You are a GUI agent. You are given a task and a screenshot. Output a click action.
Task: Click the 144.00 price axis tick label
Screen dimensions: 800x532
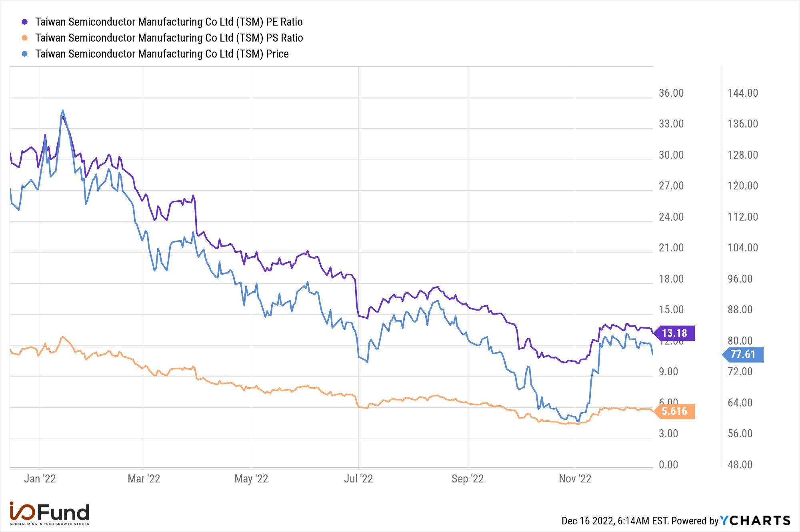coord(743,93)
